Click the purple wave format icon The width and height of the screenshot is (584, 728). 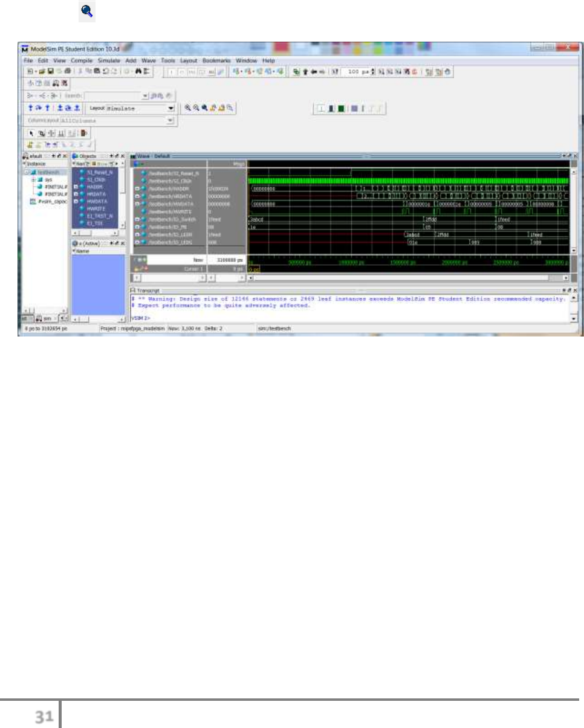click(354, 109)
